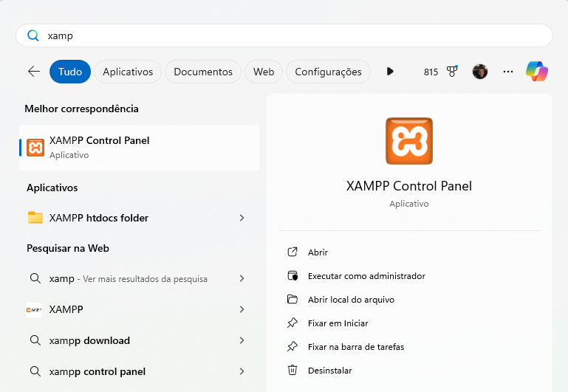Click the back arrow in search
This screenshot has width=568, height=392.
(x=33, y=72)
